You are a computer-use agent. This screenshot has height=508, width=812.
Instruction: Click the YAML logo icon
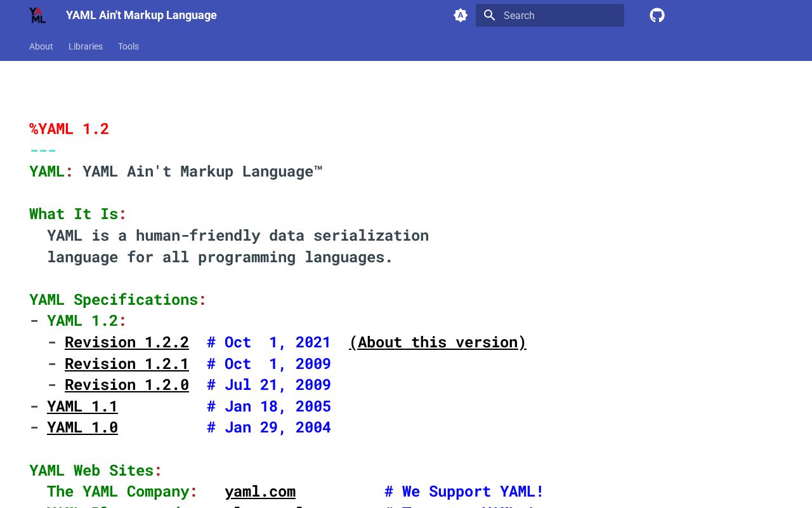[x=37, y=15]
